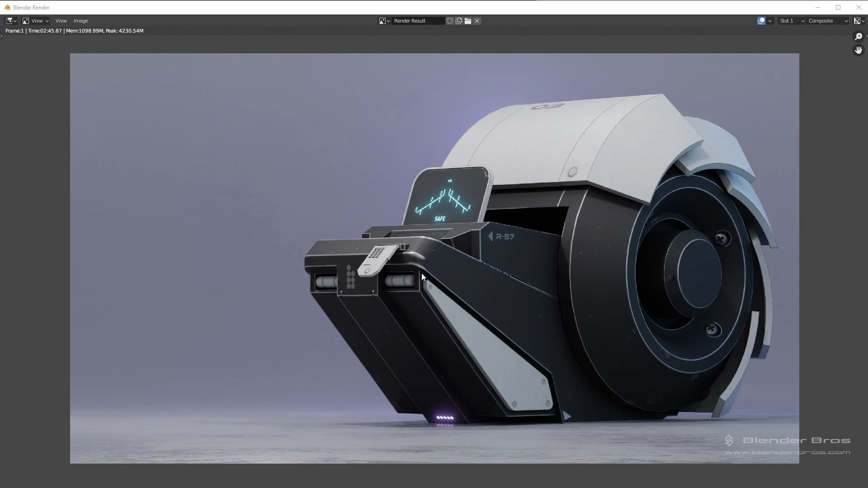Open the Image menu
Screen dimensions: 868x488
pyautogui.click(x=80, y=21)
